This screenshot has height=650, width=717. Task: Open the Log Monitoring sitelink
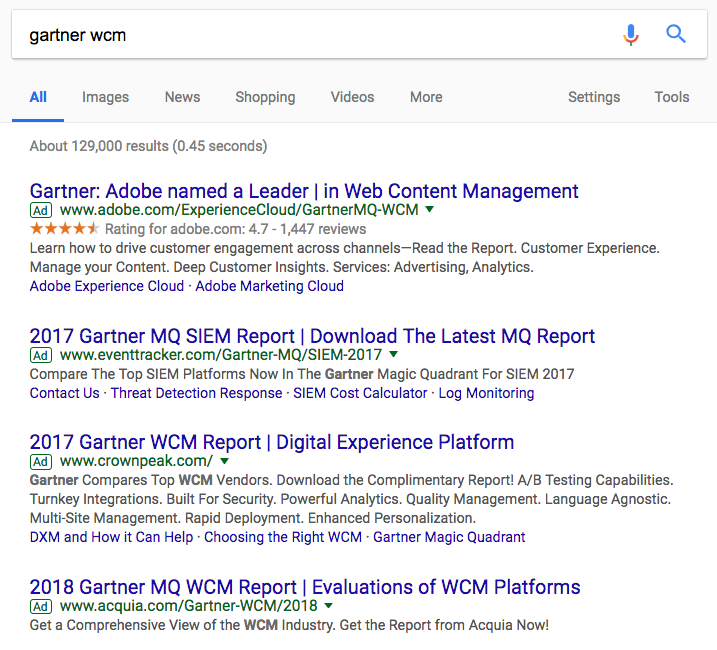(x=487, y=393)
